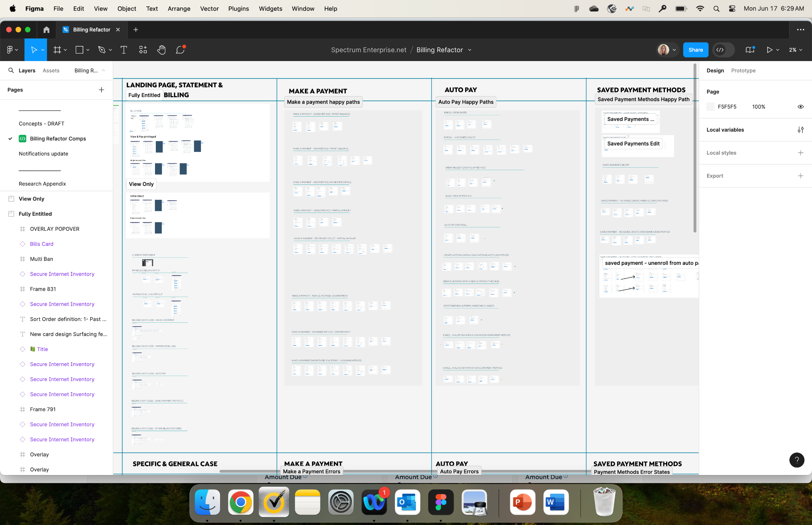Viewport: 812px width, 525px height.
Task: Toggle page background visibility eye
Action: coord(801,107)
